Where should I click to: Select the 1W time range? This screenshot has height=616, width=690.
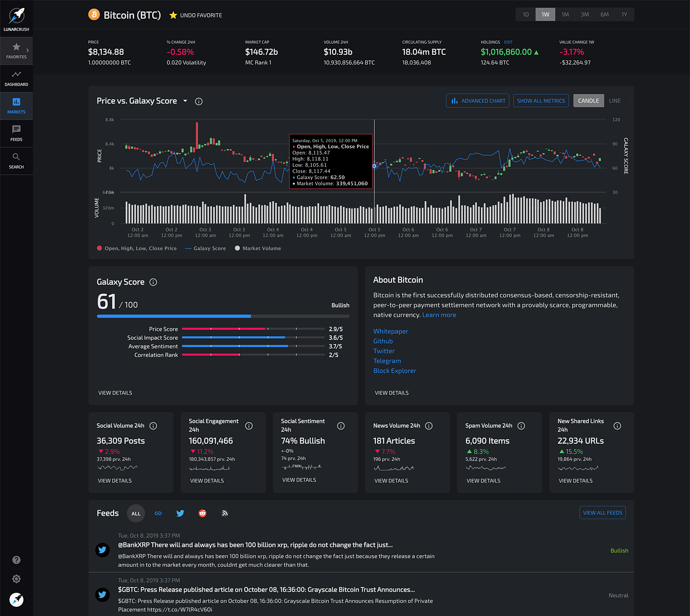pyautogui.click(x=546, y=15)
